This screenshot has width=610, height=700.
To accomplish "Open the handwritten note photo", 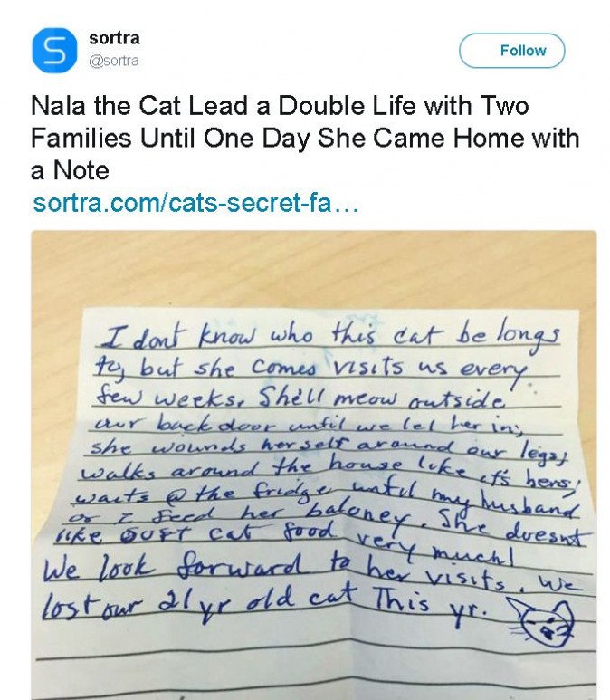I will click(x=313, y=464).
